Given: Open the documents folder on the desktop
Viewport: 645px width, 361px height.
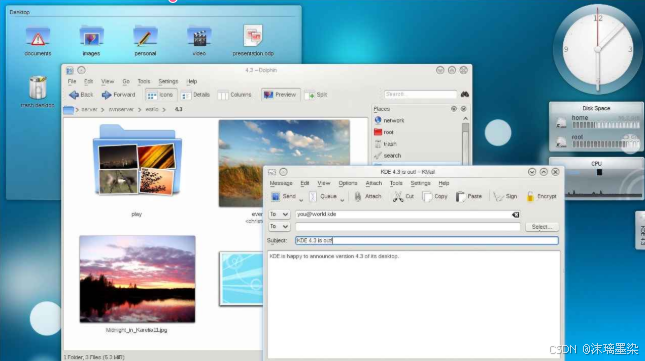Looking at the screenshot, I should 37,41.
